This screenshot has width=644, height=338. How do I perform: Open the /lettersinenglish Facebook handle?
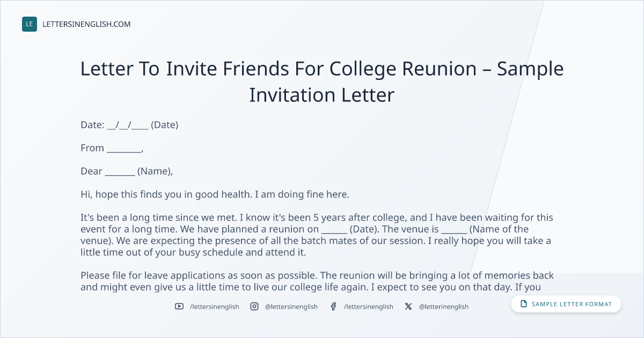(x=369, y=306)
